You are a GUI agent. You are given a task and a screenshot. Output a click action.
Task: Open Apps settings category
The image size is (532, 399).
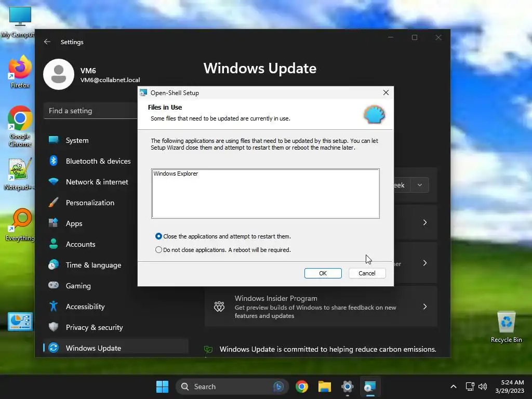pos(115,223)
